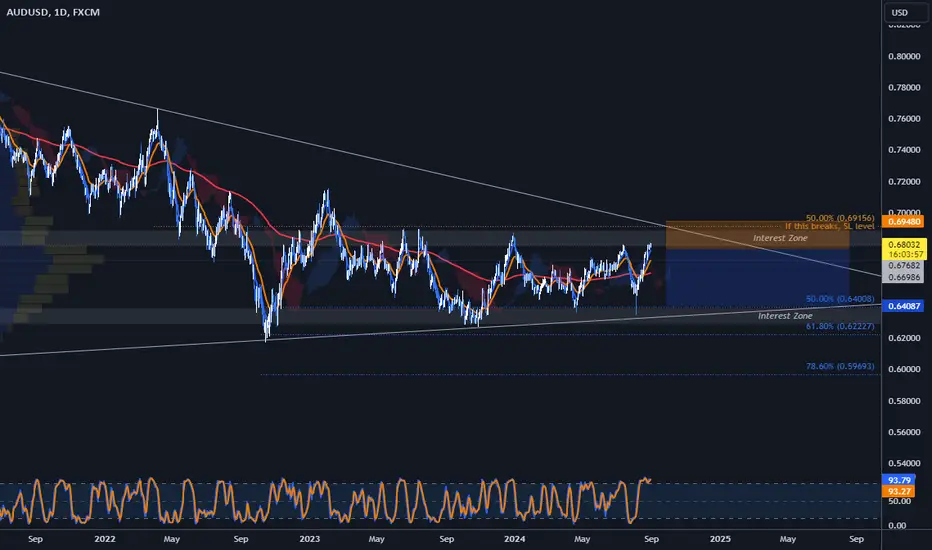Click the 0.60000 price scale label

coord(904,369)
